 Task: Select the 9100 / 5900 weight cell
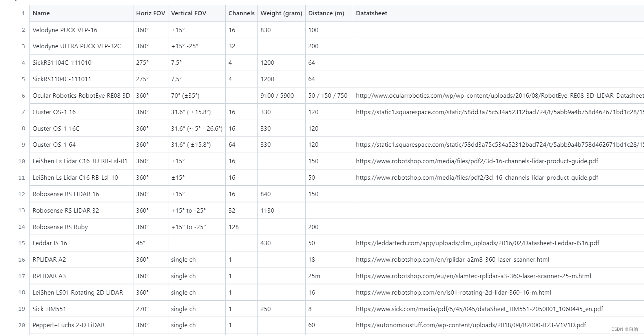pos(277,96)
